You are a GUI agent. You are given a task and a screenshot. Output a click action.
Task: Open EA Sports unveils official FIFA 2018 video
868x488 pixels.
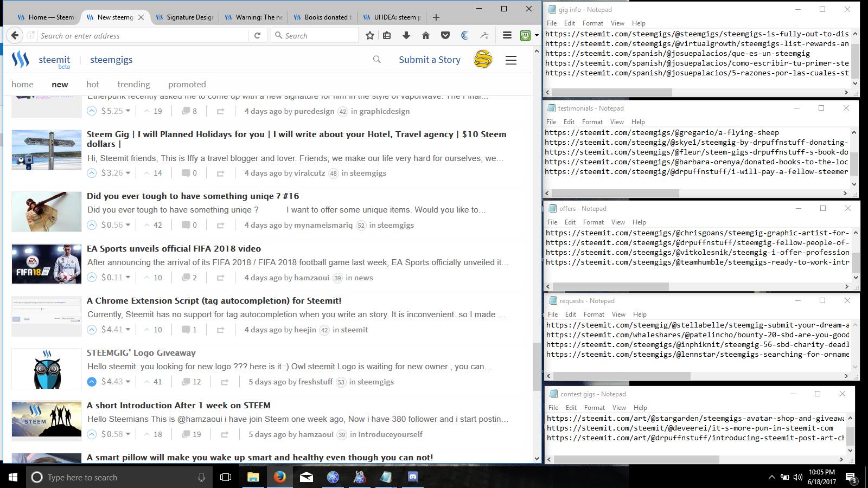(174, 248)
